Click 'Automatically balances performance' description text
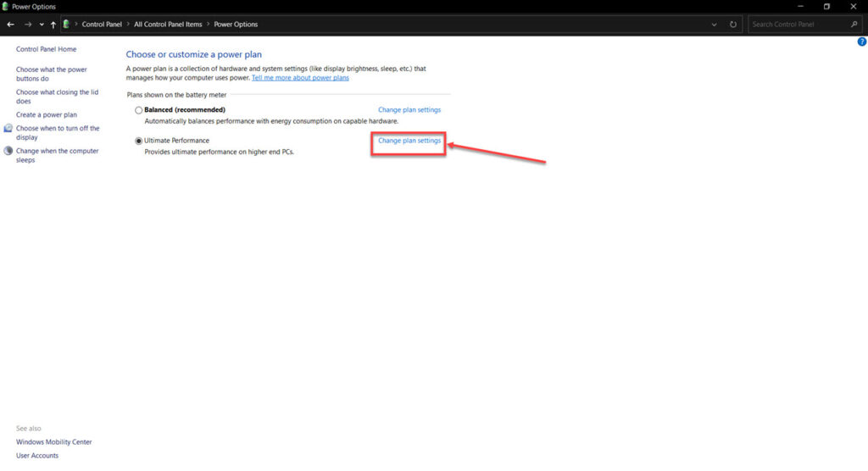The image size is (868, 471). (x=271, y=121)
